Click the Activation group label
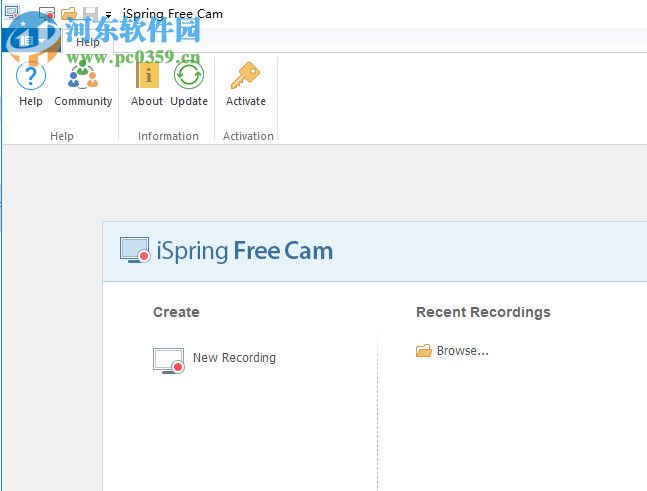This screenshot has width=647, height=491. click(248, 136)
